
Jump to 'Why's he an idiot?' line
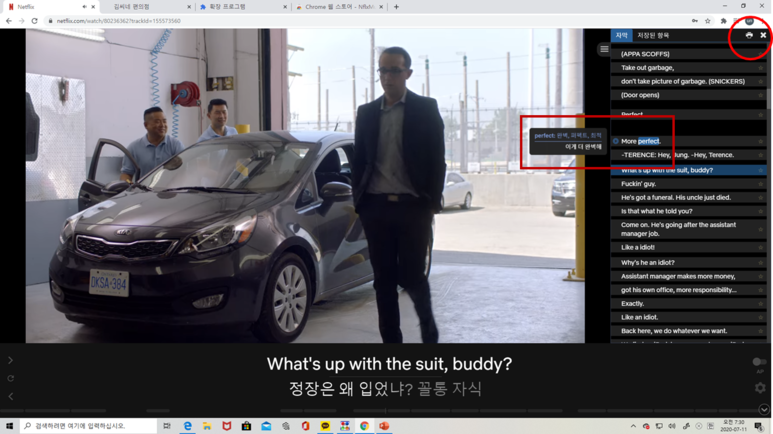coord(688,263)
